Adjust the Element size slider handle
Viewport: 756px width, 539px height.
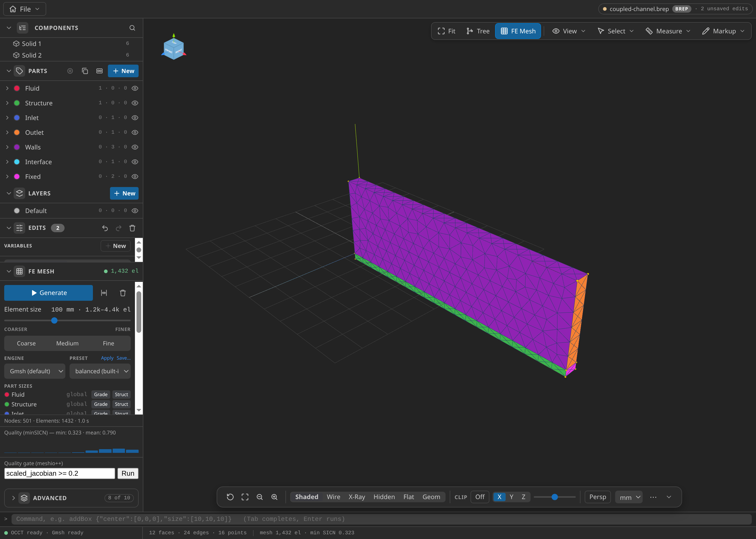coord(54,321)
